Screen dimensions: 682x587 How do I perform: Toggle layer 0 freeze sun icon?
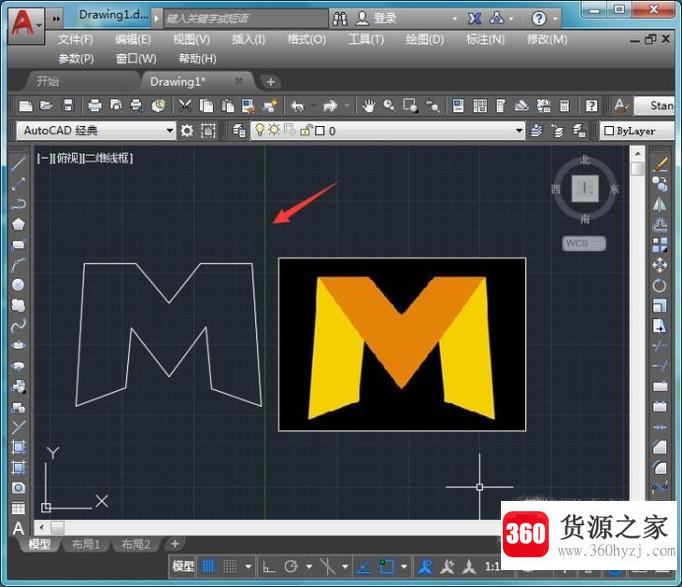pos(274,130)
